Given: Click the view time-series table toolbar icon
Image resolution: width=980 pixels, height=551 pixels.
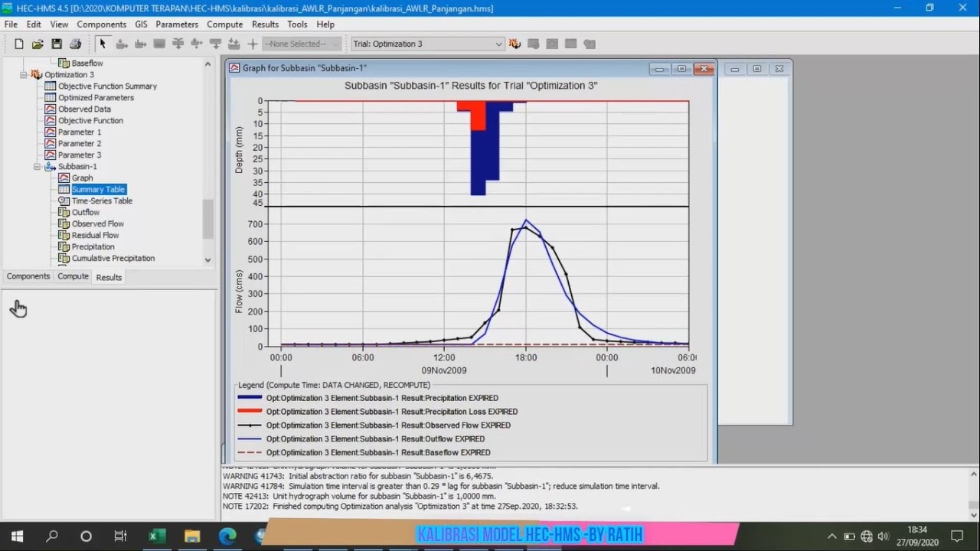Looking at the screenshot, I should click(590, 44).
